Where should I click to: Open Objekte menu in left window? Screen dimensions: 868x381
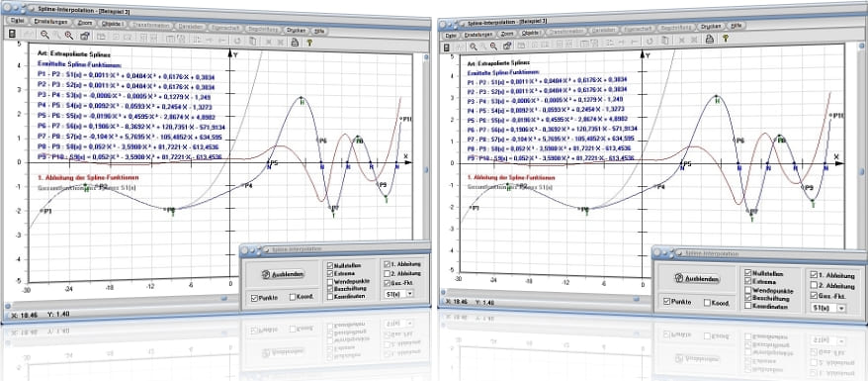(113, 24)
